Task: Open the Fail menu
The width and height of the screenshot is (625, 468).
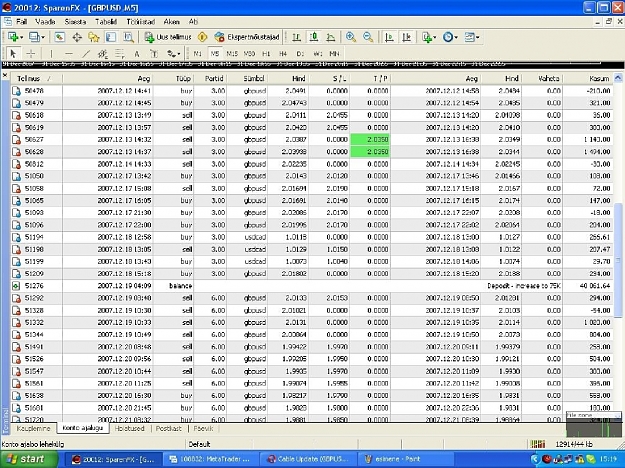Action: (21, 22)
